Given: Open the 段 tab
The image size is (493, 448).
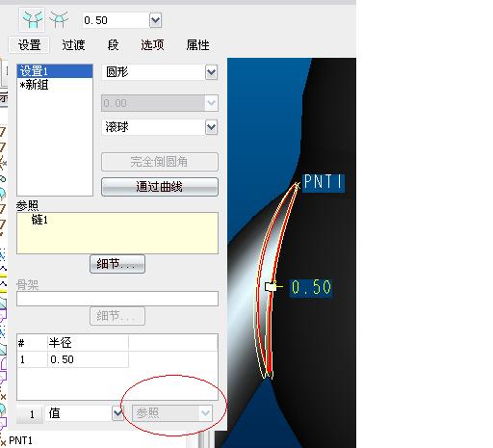Looking at the screenshot, I should [x=113, y=44].
